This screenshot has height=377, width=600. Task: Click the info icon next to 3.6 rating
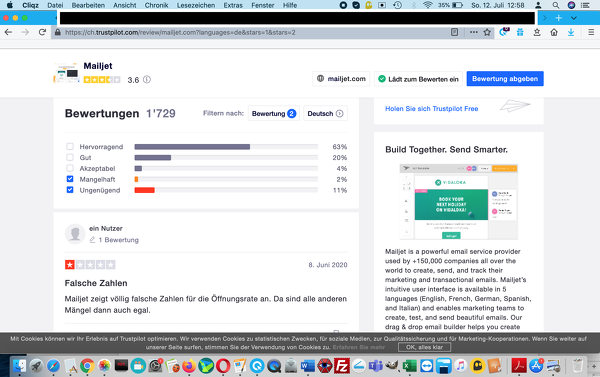147,80
